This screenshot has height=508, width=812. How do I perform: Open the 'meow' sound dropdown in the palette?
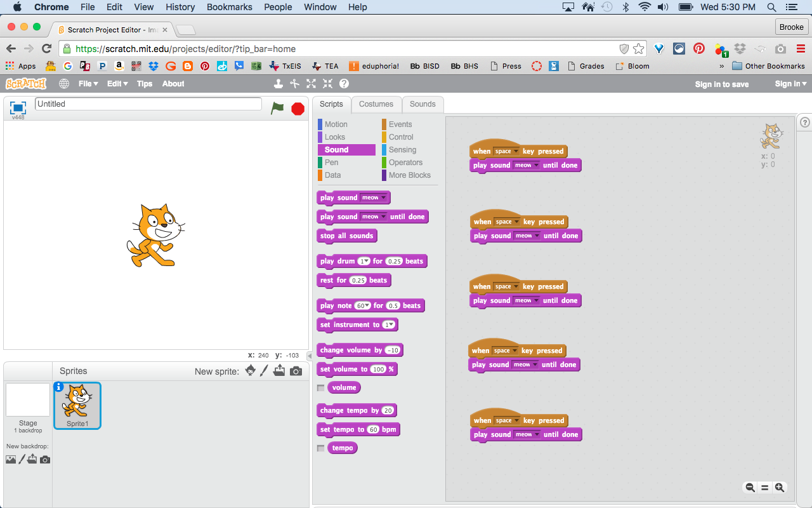pos(384,197)
